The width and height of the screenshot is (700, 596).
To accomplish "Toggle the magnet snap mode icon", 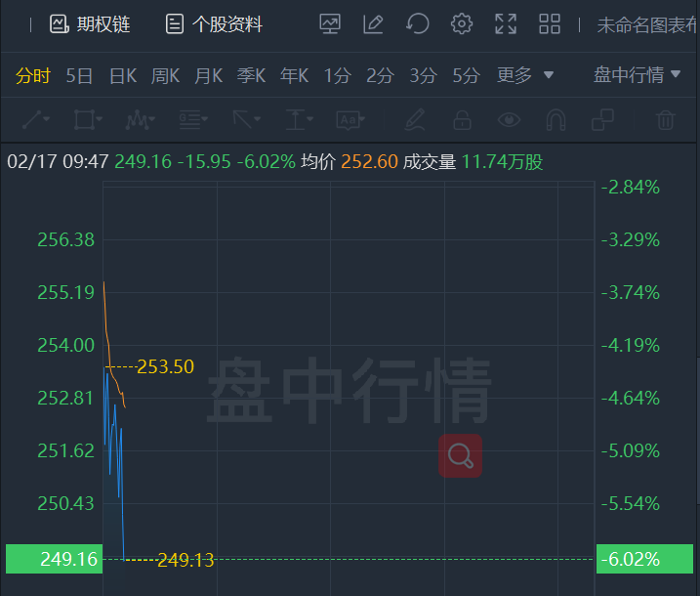I will 556,120.
